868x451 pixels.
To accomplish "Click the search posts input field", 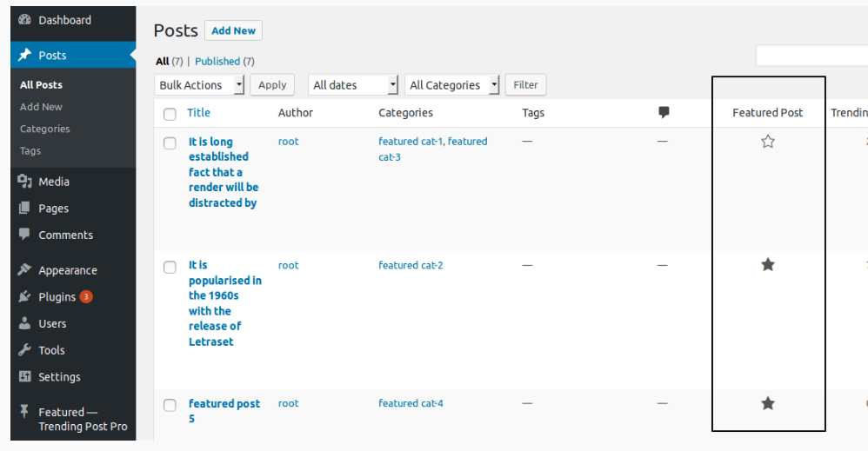I will coord(811,56).
